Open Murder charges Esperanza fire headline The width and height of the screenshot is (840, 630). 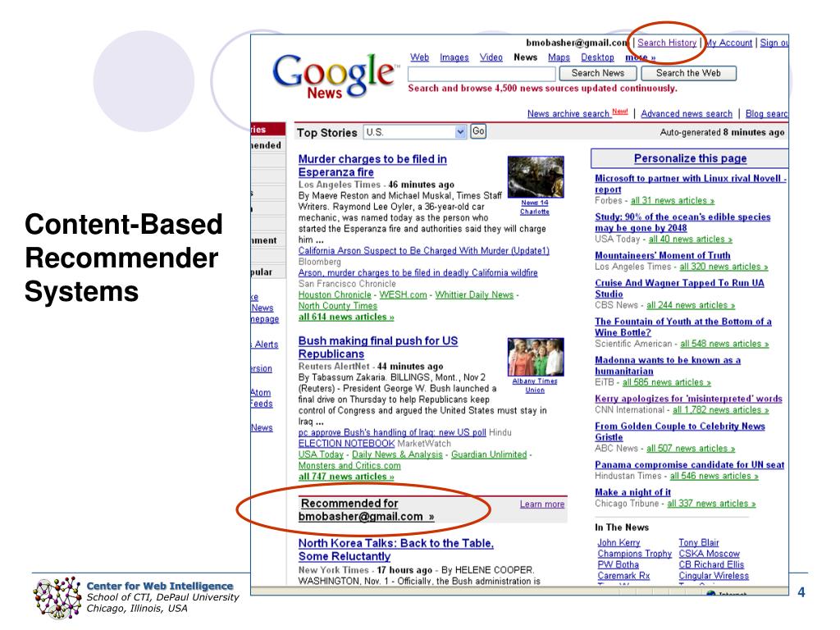pyautogui.click(x=372, y=166)
